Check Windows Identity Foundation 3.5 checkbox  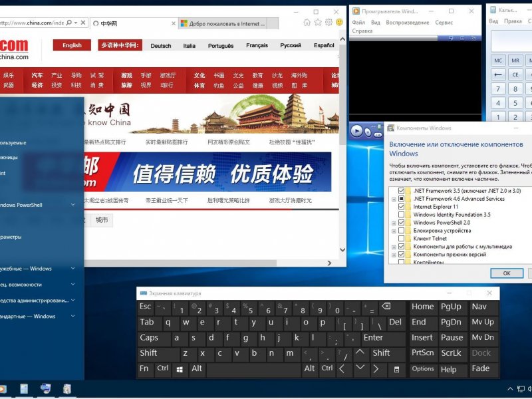point(402,214)
